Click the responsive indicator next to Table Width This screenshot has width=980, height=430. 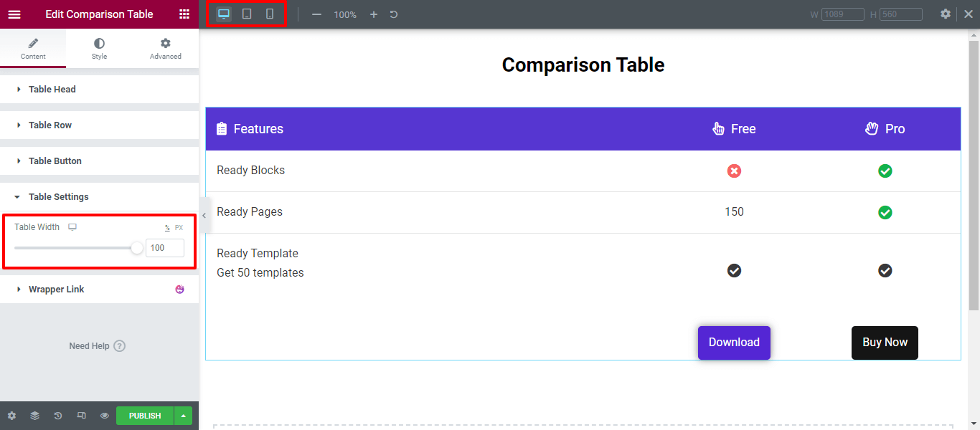[x=72, y=226]
